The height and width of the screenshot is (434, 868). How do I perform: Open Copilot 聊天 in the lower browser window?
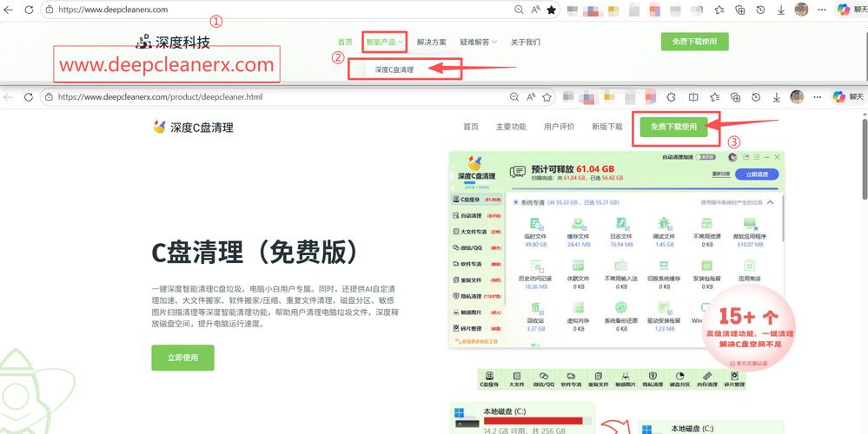(848, 96)
